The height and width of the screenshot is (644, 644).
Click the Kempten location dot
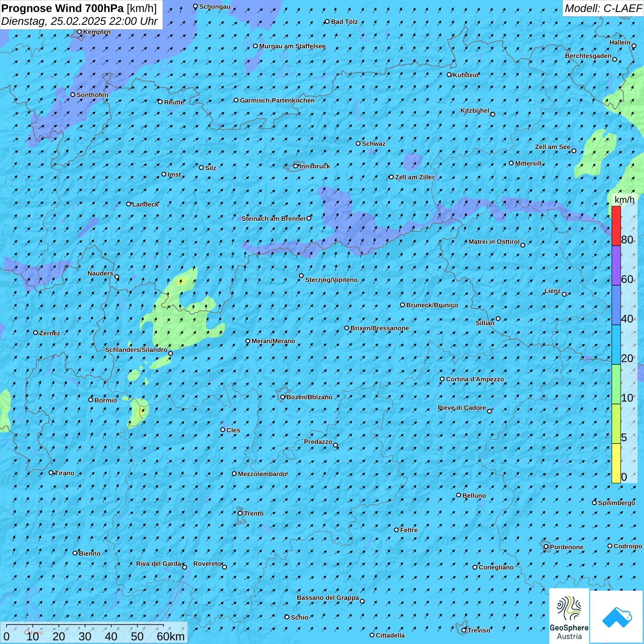click(x=80, y=32)
